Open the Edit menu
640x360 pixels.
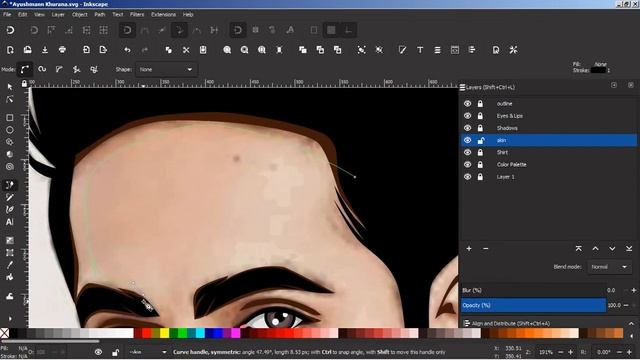coord(22,15)
